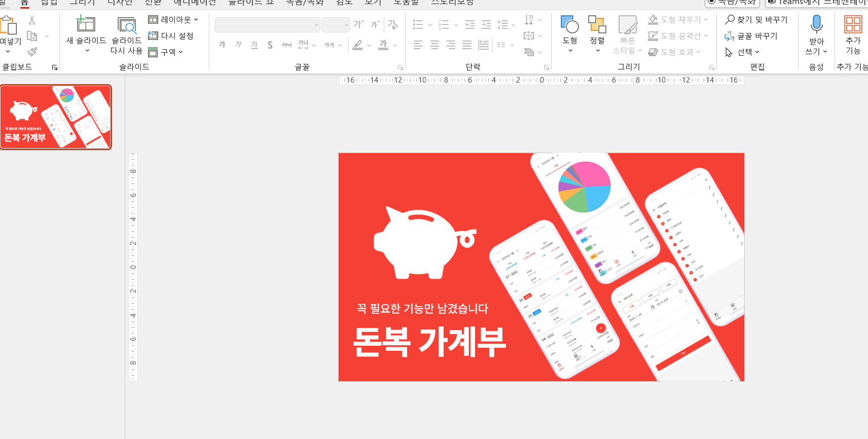The width and height of the screenshot is (868, 439).
Task: Increase the list indent level
Action: coord(486,24)
